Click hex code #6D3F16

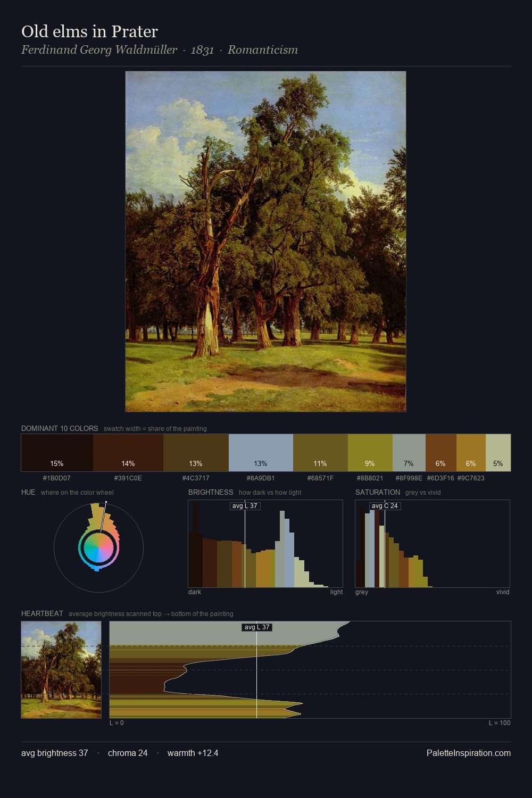pos(440,478)
